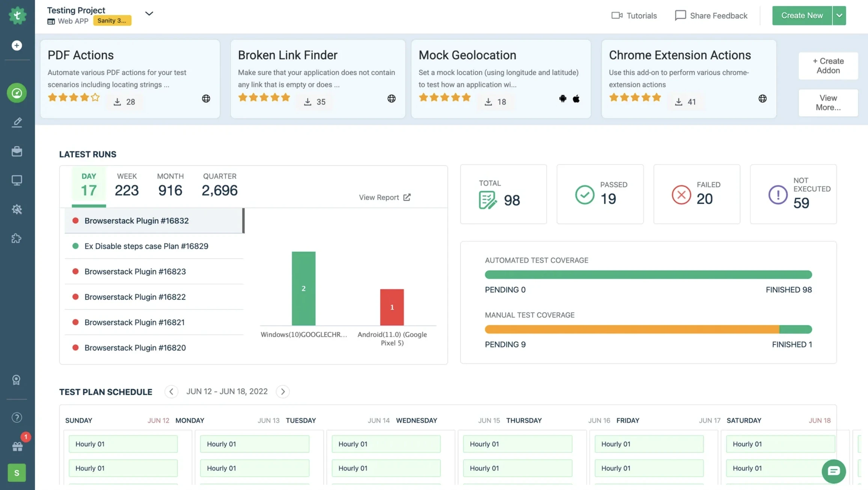Viewport: 868px width, 490px height.
Task: Switch Latest Runs to QUARTER view
Action: tap(220, 185)
